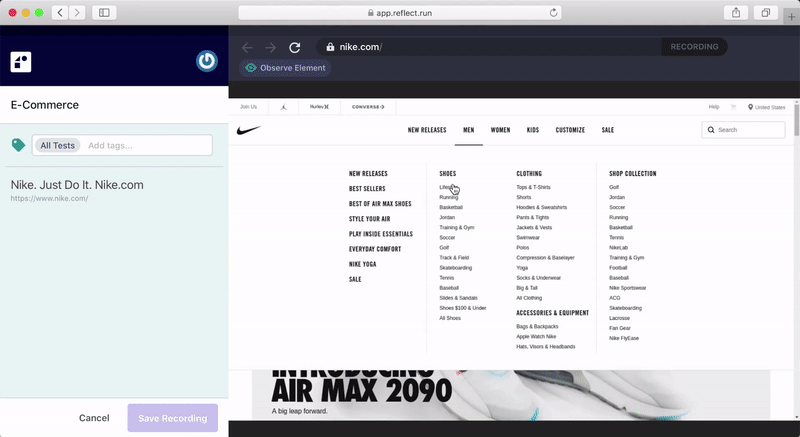
Task: Click Shoes $100 & Under link
Action: pyautogui.click(x=462, y=308)
